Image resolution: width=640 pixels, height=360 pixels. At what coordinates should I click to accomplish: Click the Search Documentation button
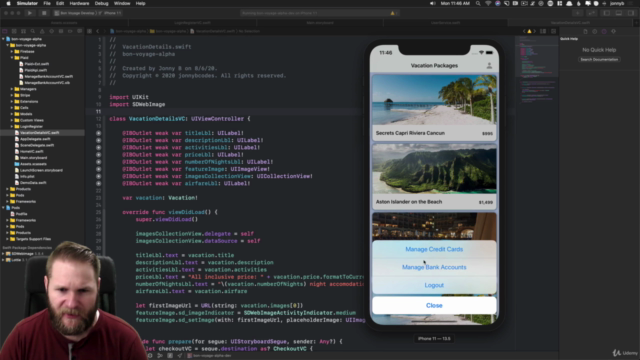pyautogui.click(x=599, y=60)
